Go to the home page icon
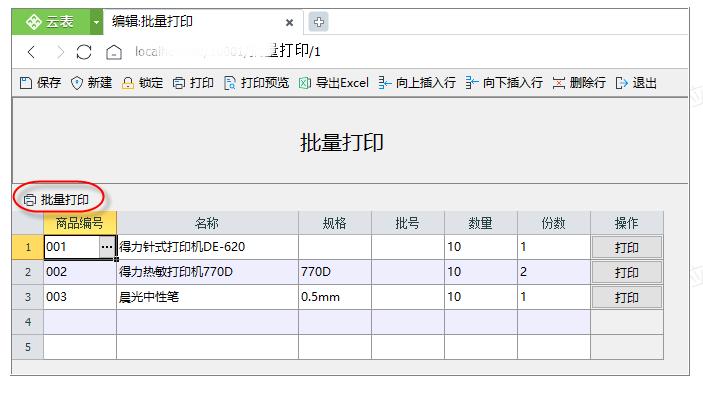The image size is (703, 395). (113, 52)
